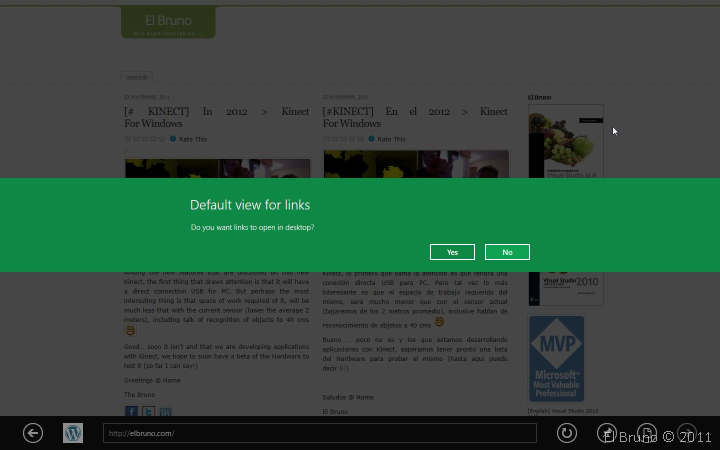Open the 'Acerca de' page tab

137,77
